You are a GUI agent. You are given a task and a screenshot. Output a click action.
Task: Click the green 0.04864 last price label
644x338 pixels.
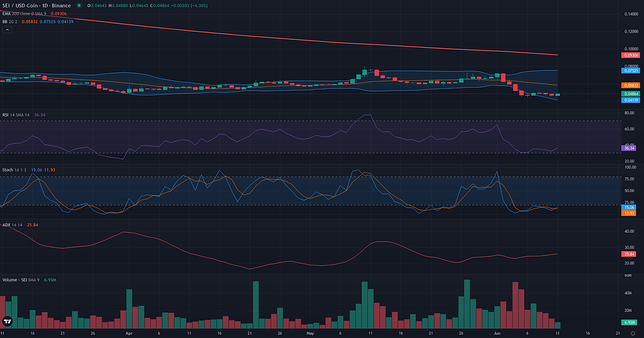tap(630, 94)
